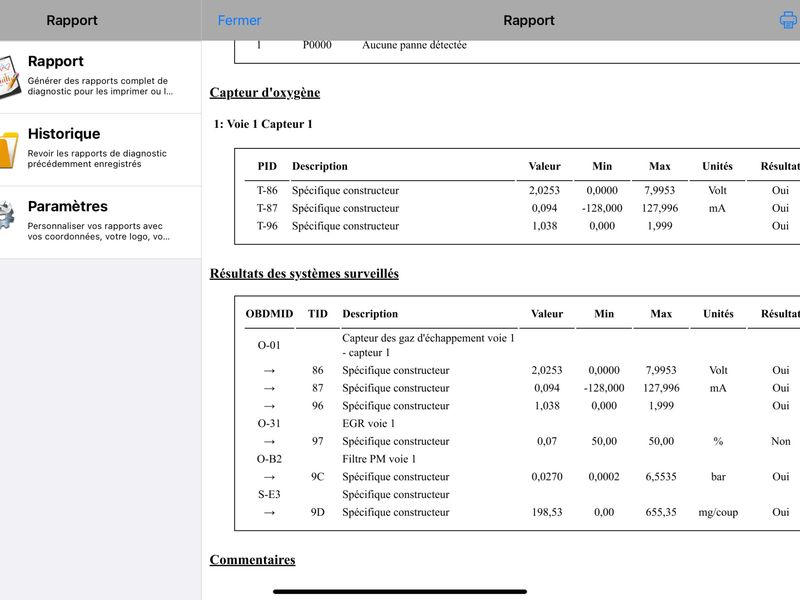Tap the printer icon in header
The width and height of the screenshot is (800, 600).
[x=789, y=20]
